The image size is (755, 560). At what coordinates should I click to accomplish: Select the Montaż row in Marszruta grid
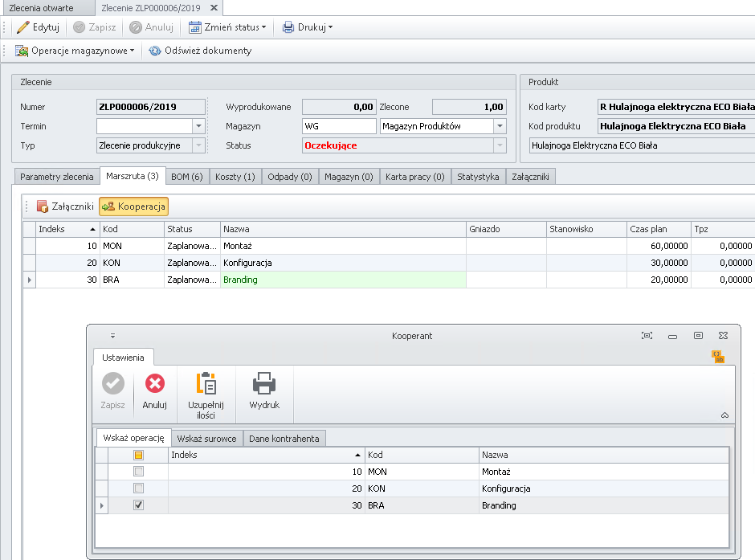(390, 246)
